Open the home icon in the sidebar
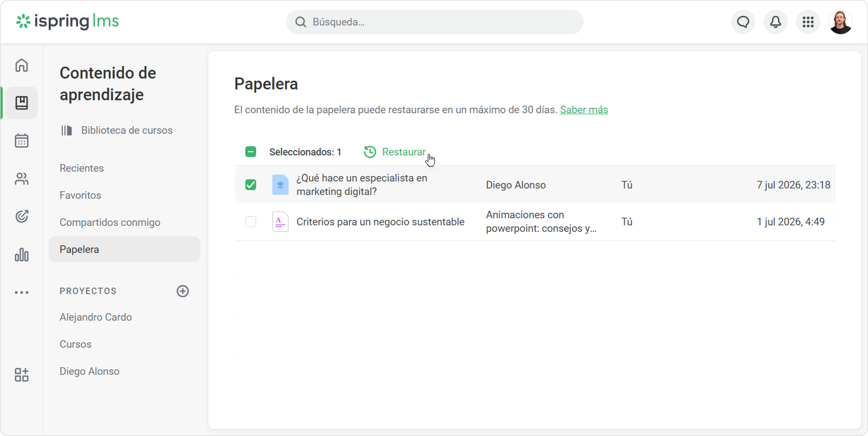This screenshot has width=868, height=436. (22, 65)
